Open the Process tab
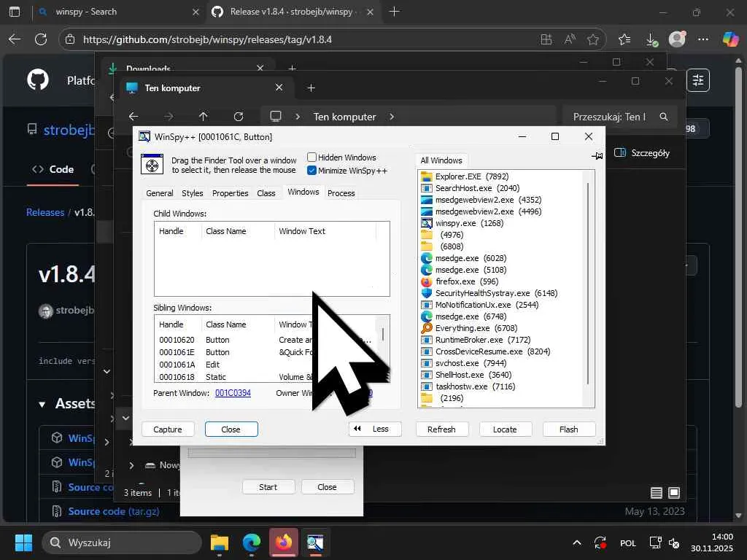Screen dimensions: 747x560 click(341, 192)
